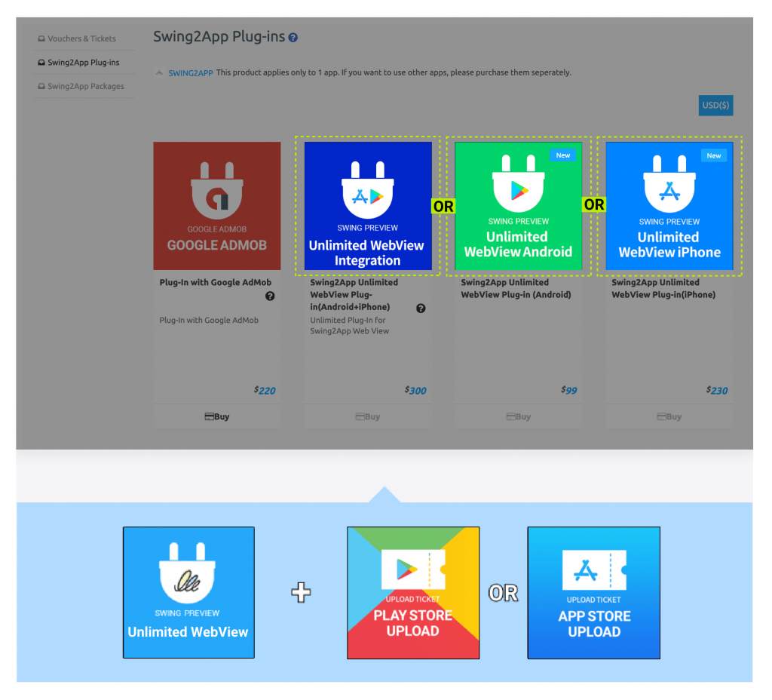Viewport: 772px width, 700px height.
Task: Open the tooltip on the Android+iPhone WebView plug-in
Action: pos(421,309)
